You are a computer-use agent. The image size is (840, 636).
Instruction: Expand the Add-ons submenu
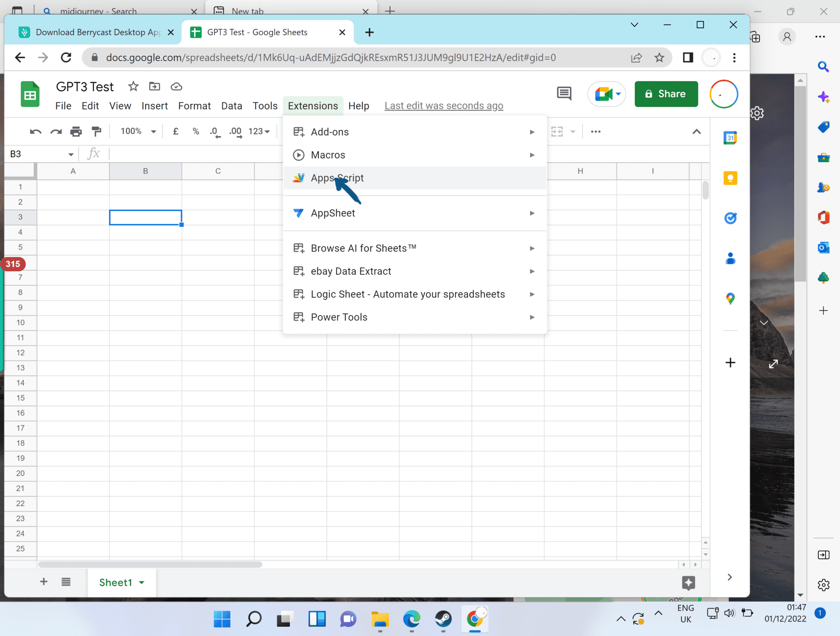(415, 132)
